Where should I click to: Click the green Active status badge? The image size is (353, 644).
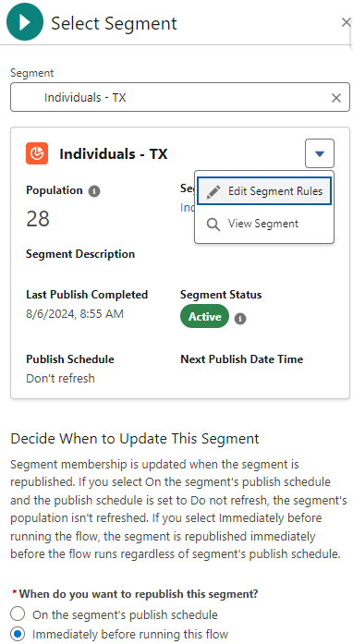(x=204, y=316)
